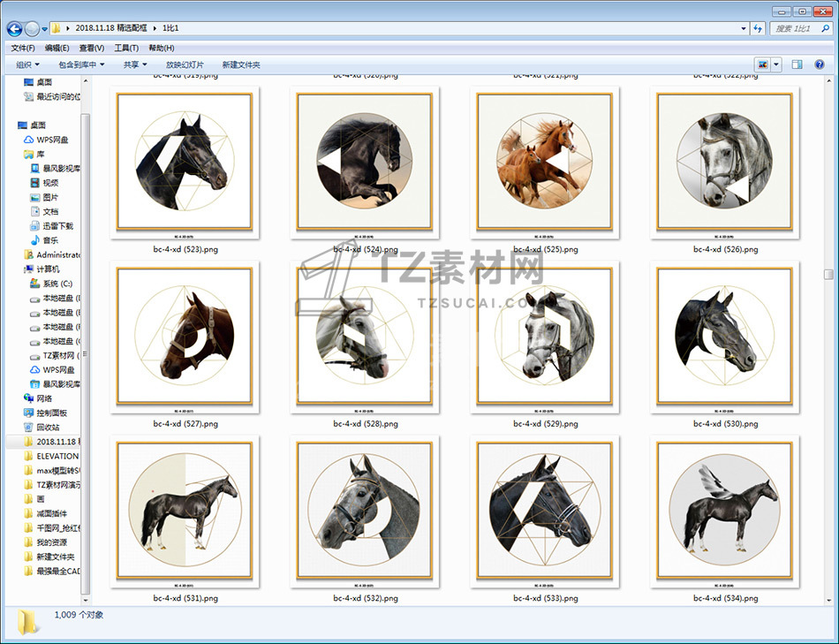Select thumbnail bc-4-xd (523).png
839x644 pixels.
point(185,163)
